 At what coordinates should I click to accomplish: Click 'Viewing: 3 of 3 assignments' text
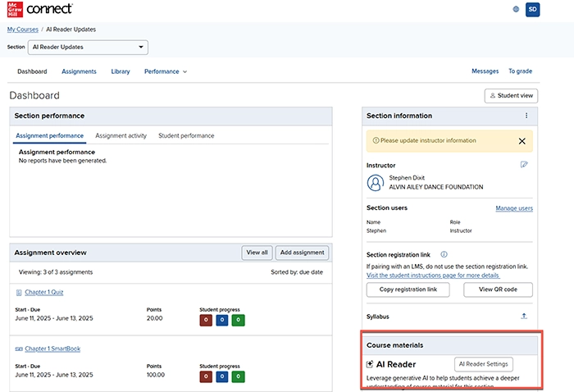[56, 272]
